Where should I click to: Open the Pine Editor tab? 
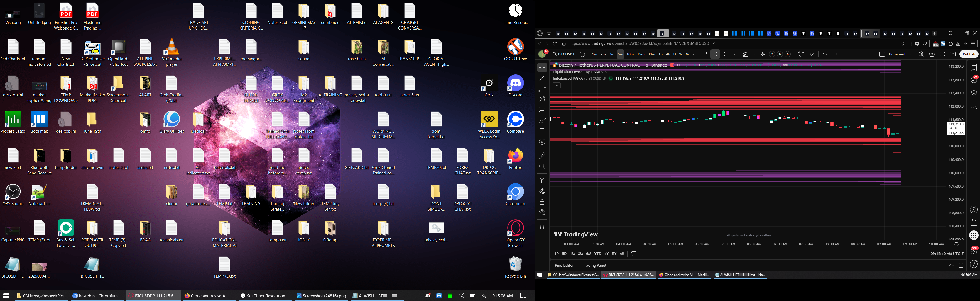point(564,265)
